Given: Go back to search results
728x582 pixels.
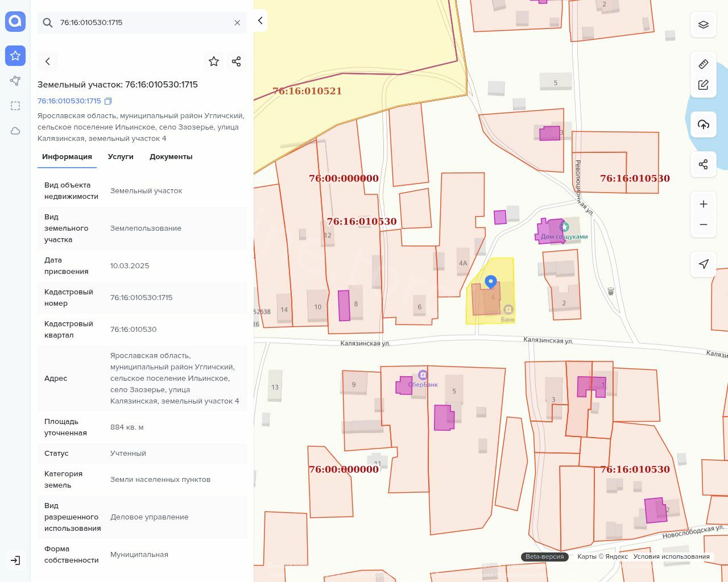Looking at the screenshot, I should click(48, 61).
